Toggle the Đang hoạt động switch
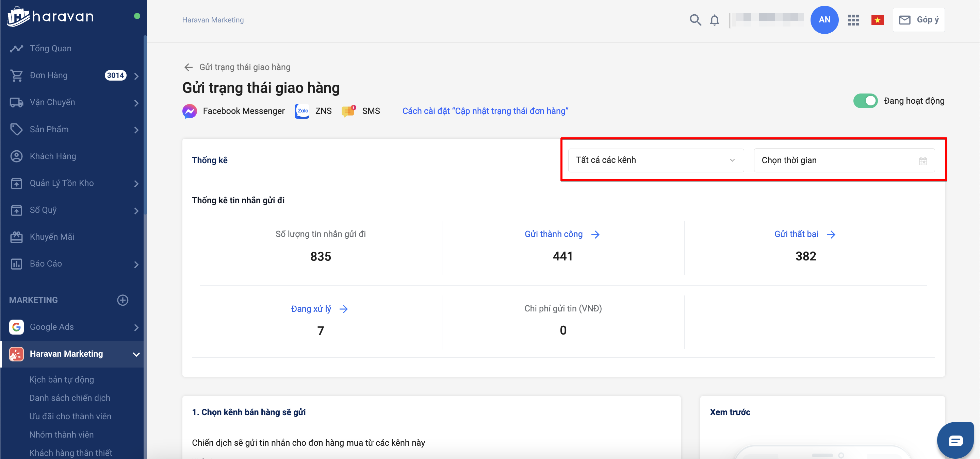The width and height of the screenshot is (980, 459). tap(865, 101)
